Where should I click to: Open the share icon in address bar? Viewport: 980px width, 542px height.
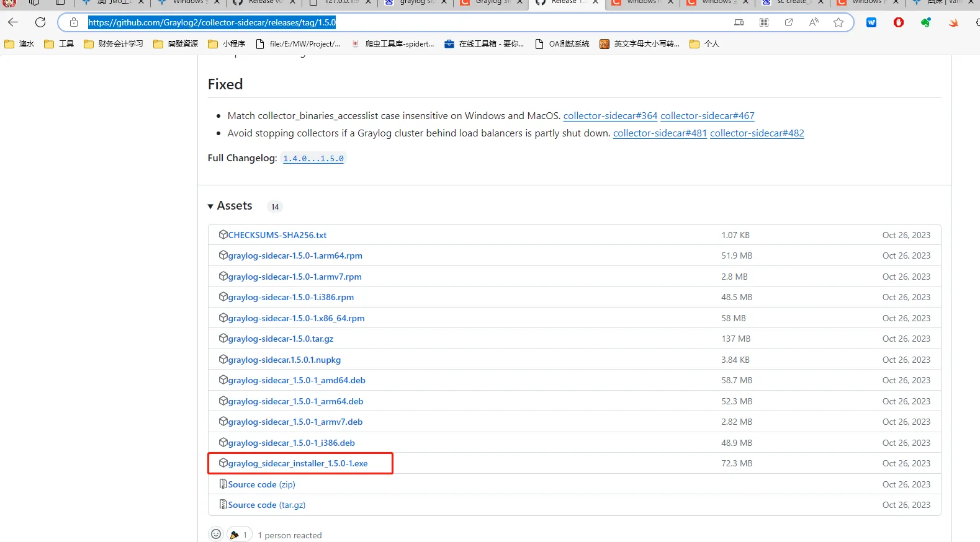click(x=789, y=22)
